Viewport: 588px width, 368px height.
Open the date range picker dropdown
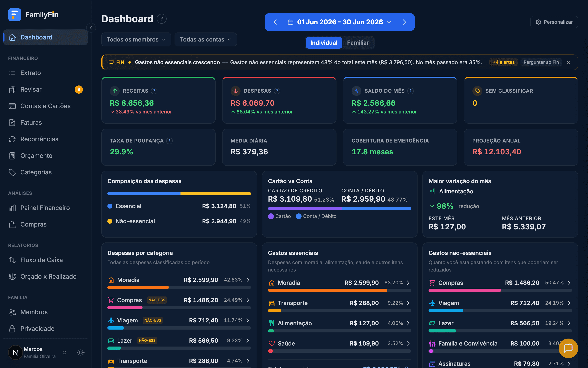tap(340, 22)
